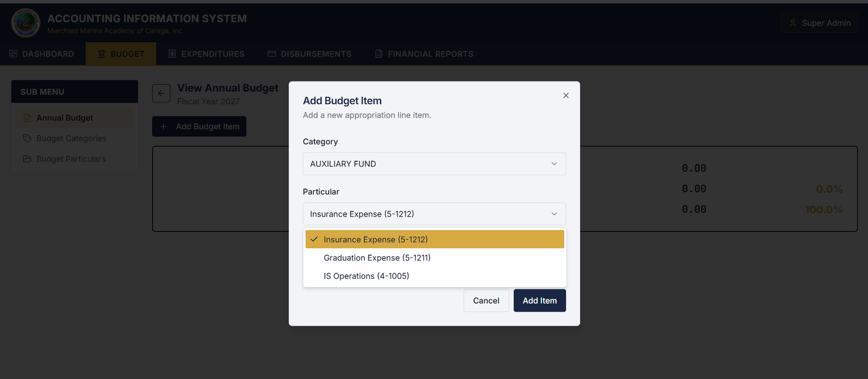
Task: Choose Graduation Expense (5-1211) option
Action: point(435,258)
